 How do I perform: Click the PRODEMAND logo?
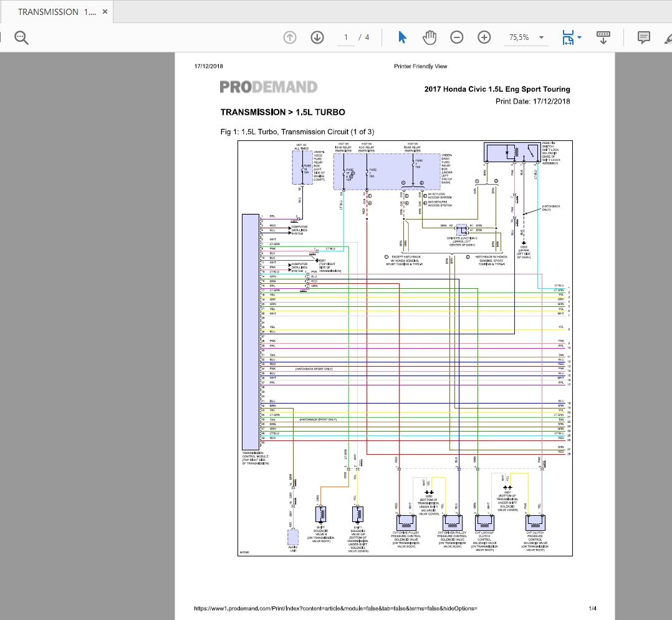(x=269, y=87)
